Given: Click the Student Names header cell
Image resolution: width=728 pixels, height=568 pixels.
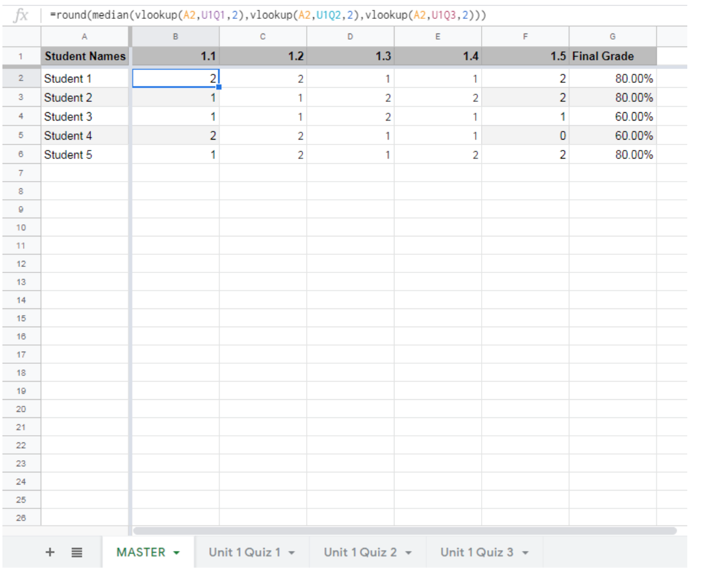Looking at the screenshot, I should pyautogui.click(x=84, y=56).
